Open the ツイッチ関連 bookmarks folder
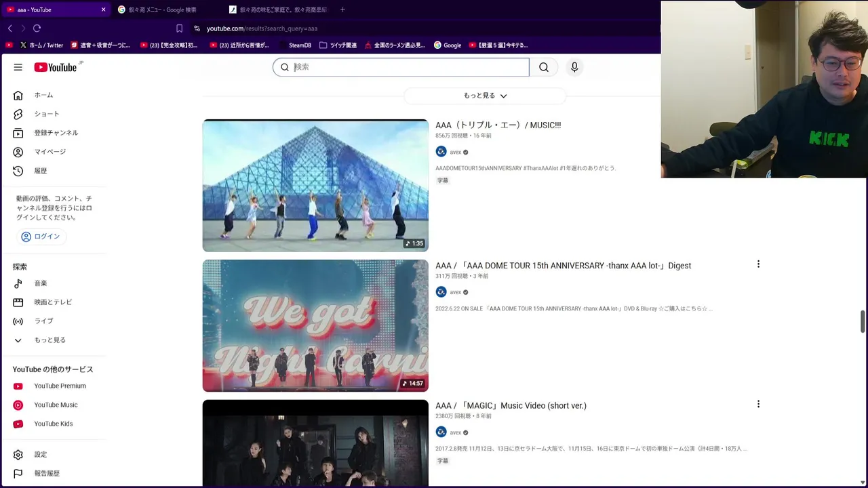Image resolution: width=868 pixels, height=488 pixels. [338, 45]
